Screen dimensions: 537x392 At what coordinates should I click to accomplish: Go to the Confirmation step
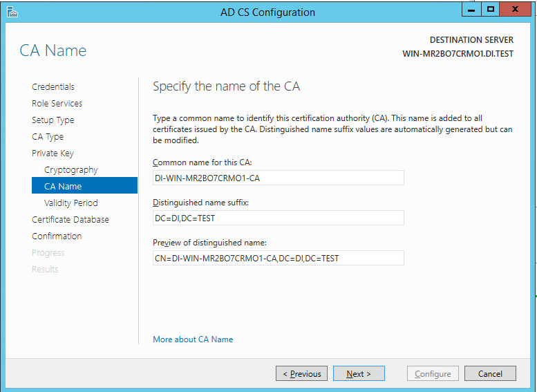57,236
